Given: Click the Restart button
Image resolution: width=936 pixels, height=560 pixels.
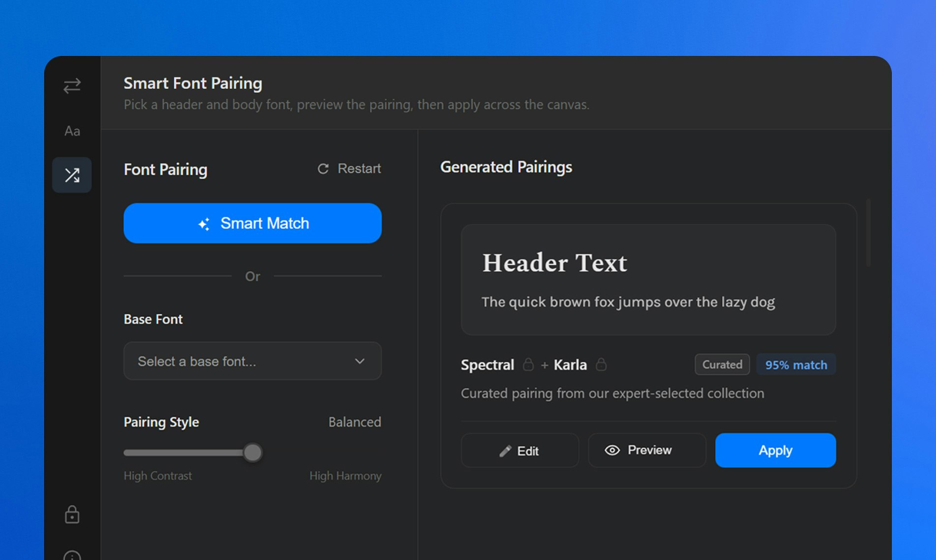Looking at the screenshot, I should tap(349, 168).
